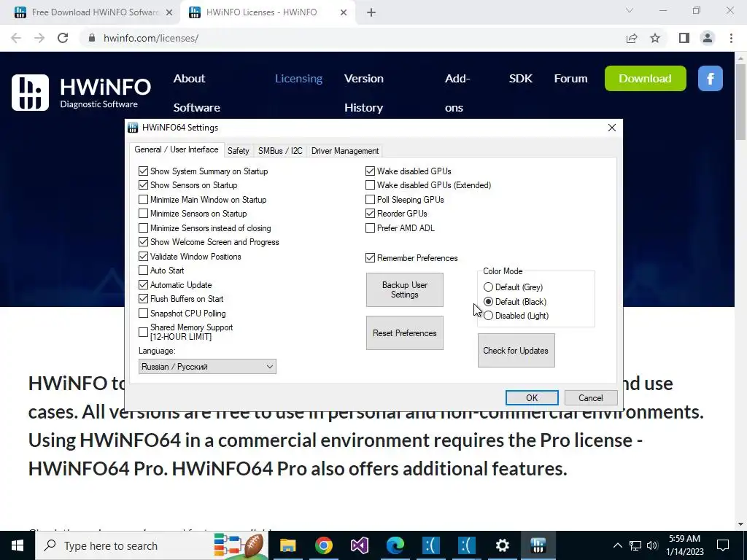Uncheck Remember Preferences
This screenshot has width=747, height=560.
pos(370,258)
